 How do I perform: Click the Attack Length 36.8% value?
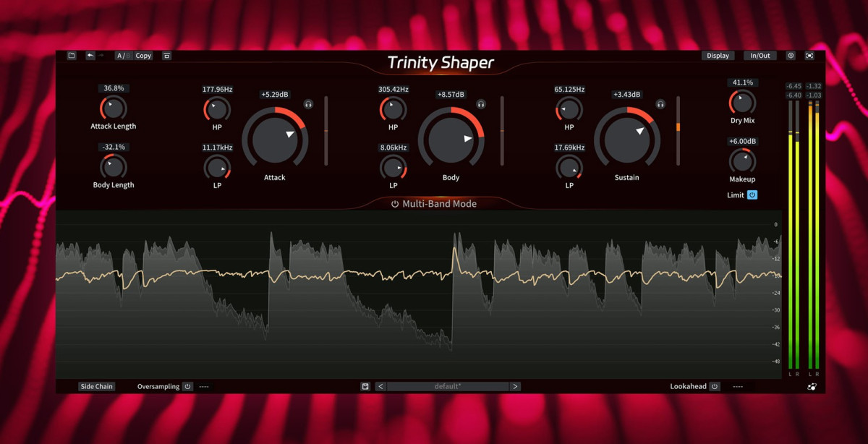point(114,88)
